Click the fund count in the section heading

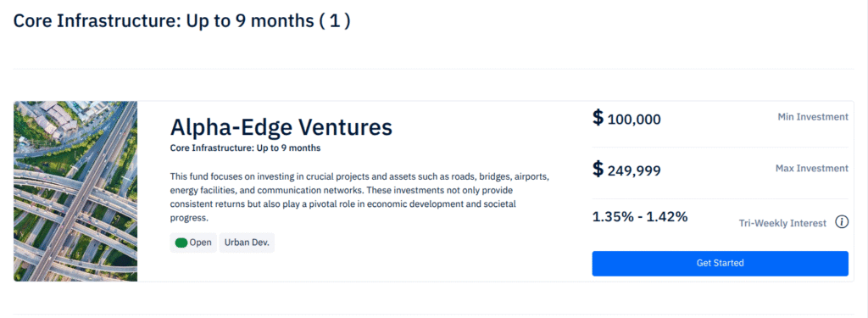[x=334, y=21]
